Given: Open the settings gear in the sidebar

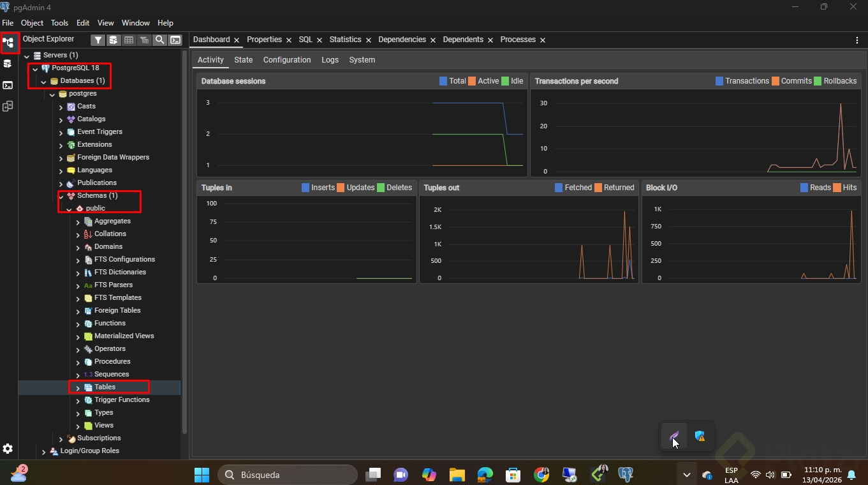Looking at the screenshot, I should tap(8, 449).
